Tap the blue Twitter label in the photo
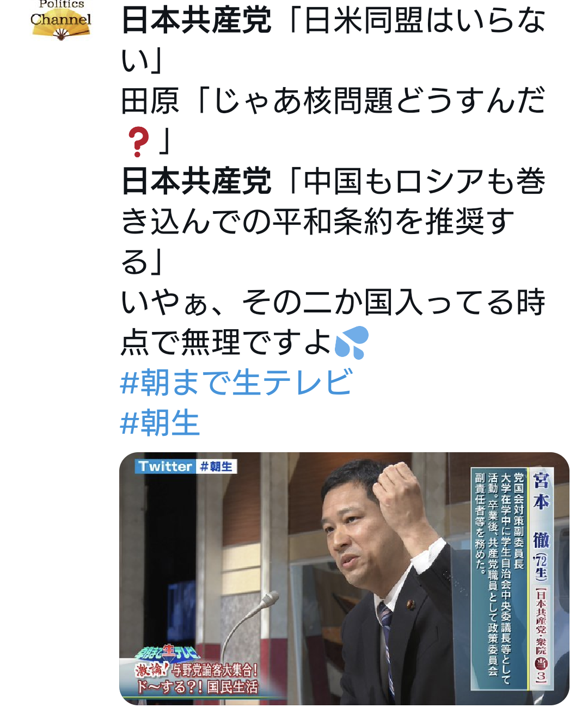The width and height of the screenshot is (588, 708). click(x=165, y=466)
